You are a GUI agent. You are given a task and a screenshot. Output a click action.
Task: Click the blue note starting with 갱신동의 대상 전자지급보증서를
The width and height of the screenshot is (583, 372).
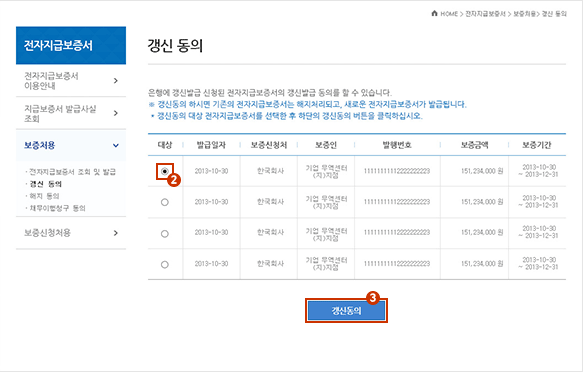(286, 116)
